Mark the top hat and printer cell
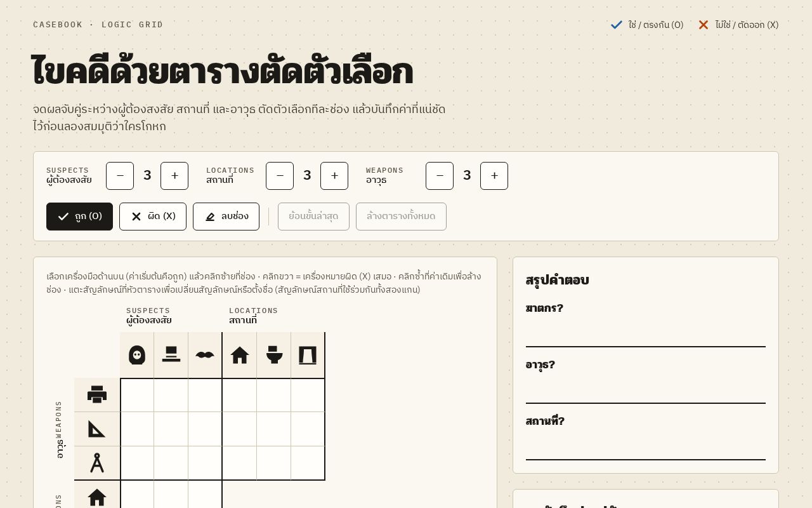The image size is (812, 508). (171, 395)
